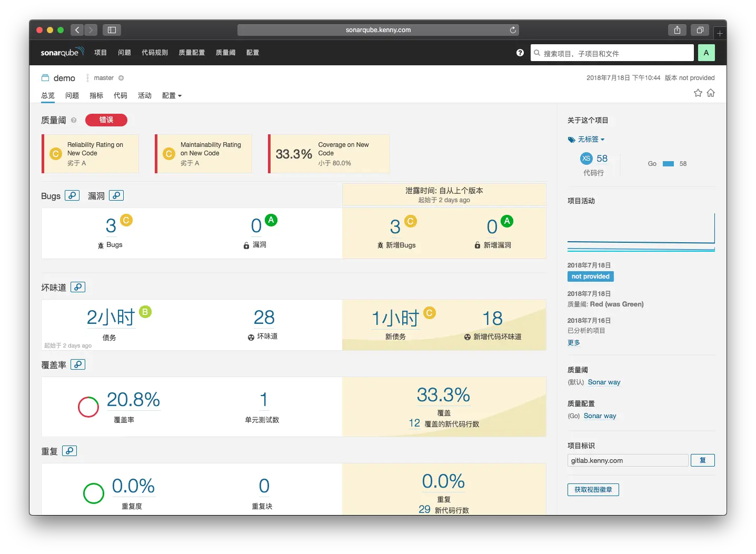Viewport: 756px width, 554px height.
Task: Show all Safari tabs overview
Action: [x=700, y=30]
